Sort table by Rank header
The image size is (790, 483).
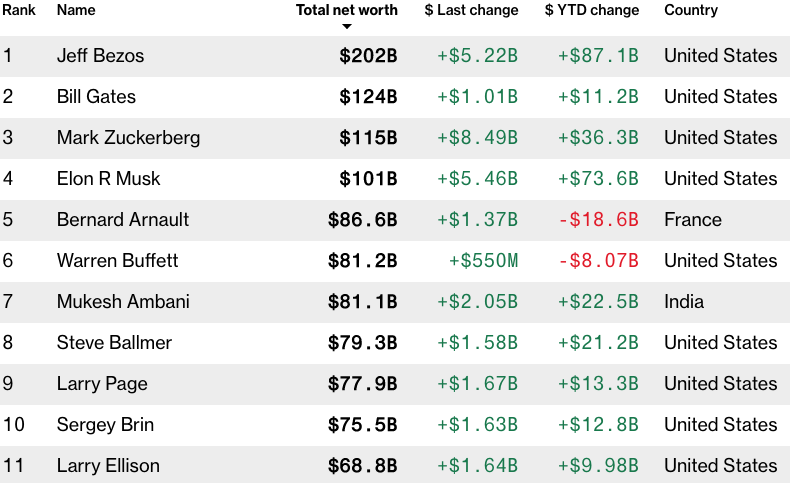coord(19,10)
